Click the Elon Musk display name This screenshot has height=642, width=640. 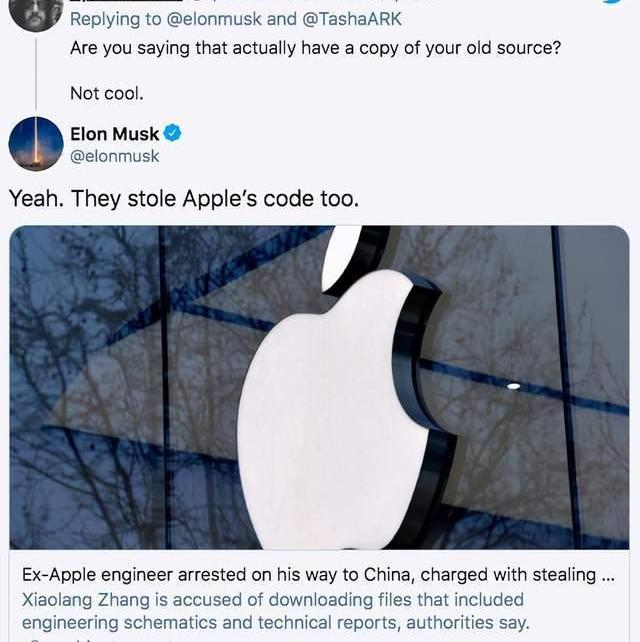(x=115, y=134)
